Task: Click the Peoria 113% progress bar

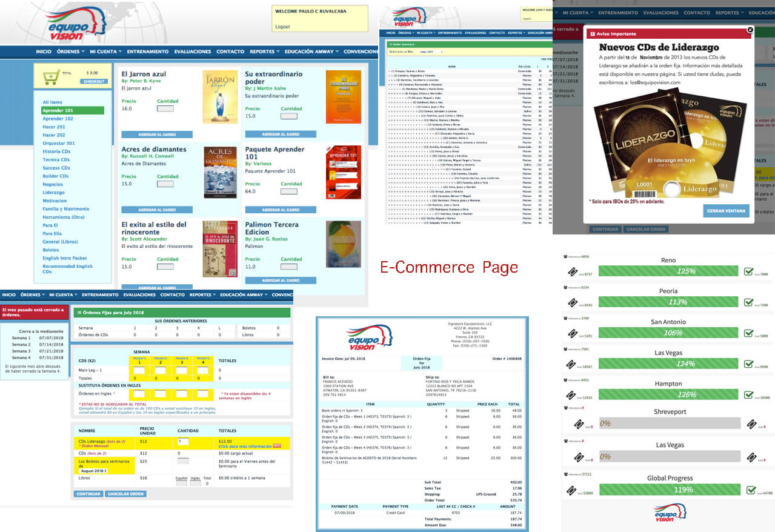Action: [668, 302]
